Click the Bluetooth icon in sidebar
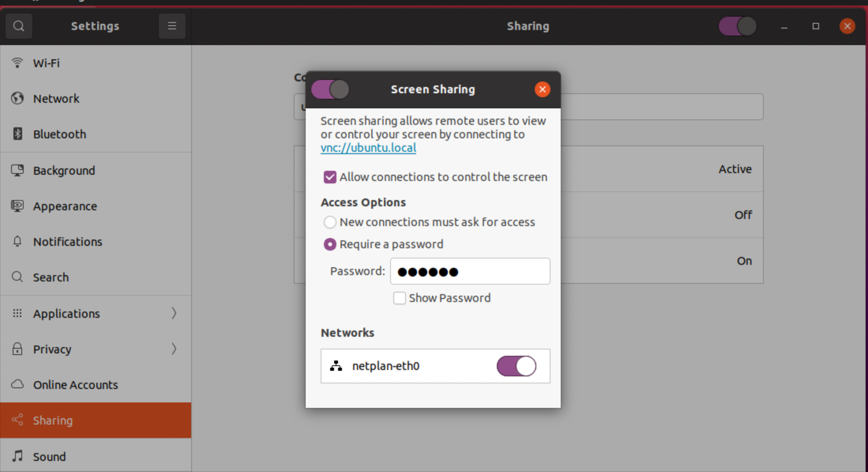868x472 pixels. [x=17, y=134]
